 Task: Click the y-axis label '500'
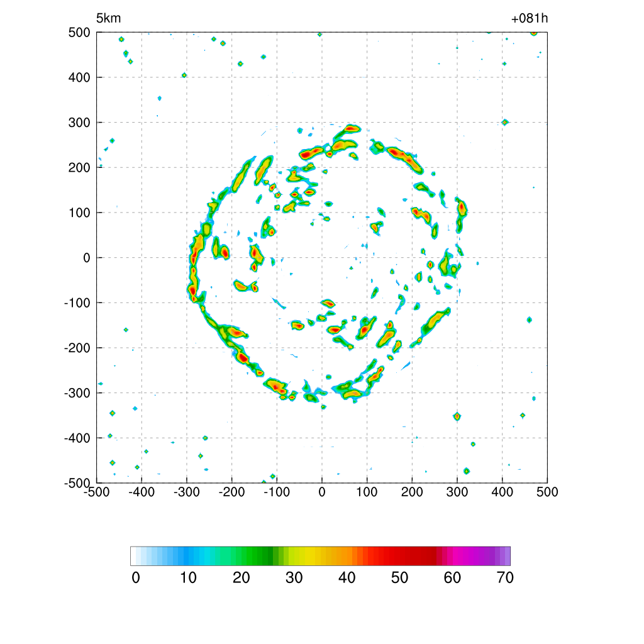tap(79, 33)
